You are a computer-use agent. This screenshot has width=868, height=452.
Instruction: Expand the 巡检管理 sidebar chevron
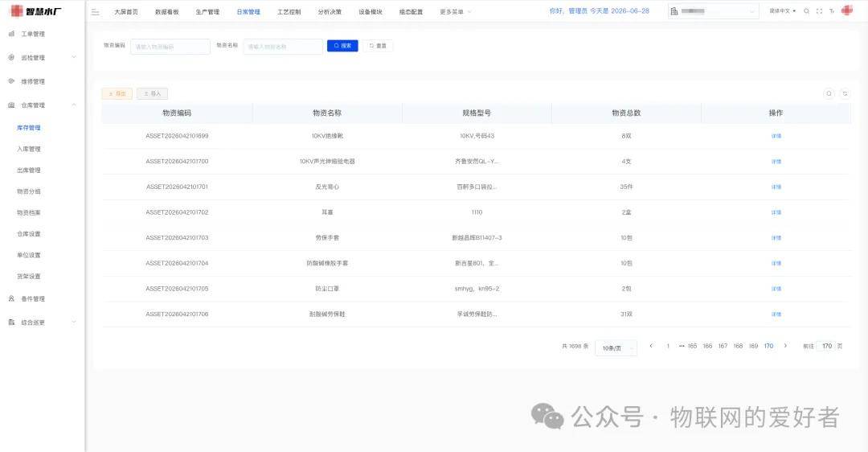[74, 57]
